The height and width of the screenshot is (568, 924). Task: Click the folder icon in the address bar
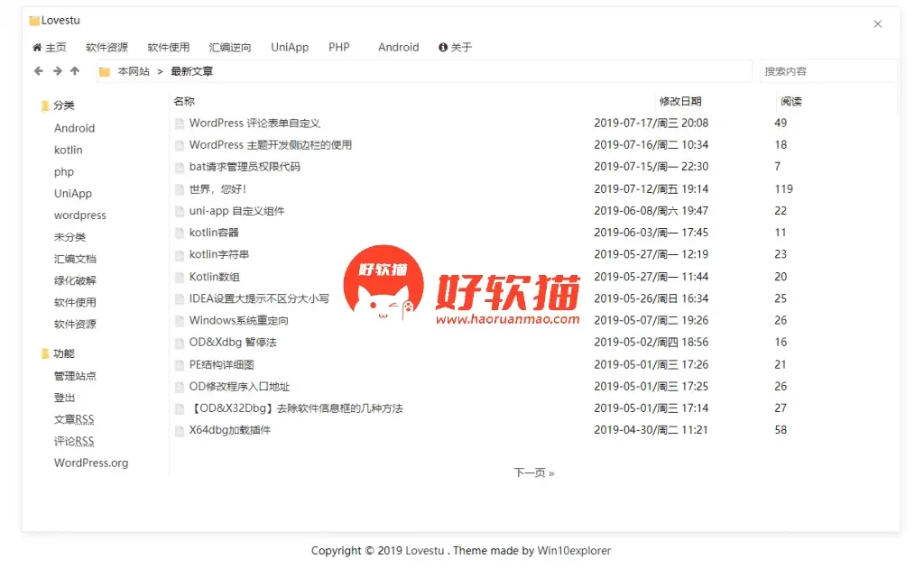[105, 72]
